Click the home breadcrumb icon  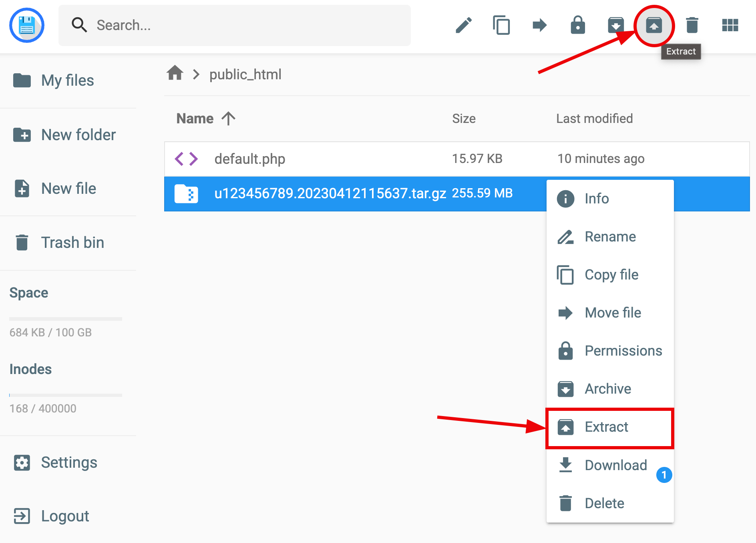[175, 74]
